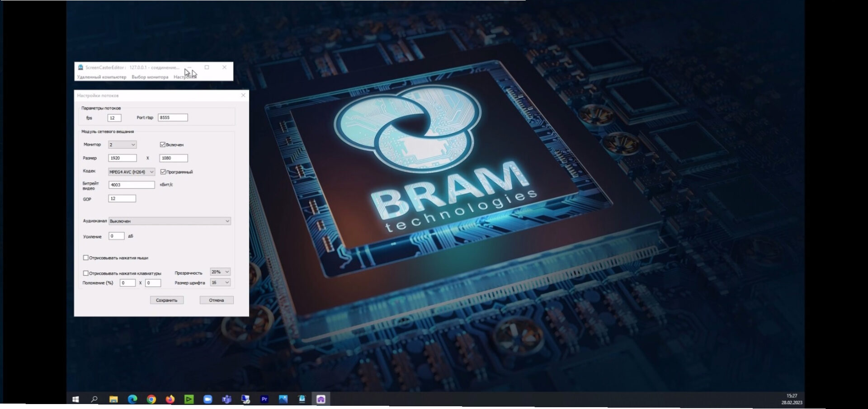The image size is (868, 409).
Task: Open taskbar search magnifier
Action: click(x=94, y=399)
